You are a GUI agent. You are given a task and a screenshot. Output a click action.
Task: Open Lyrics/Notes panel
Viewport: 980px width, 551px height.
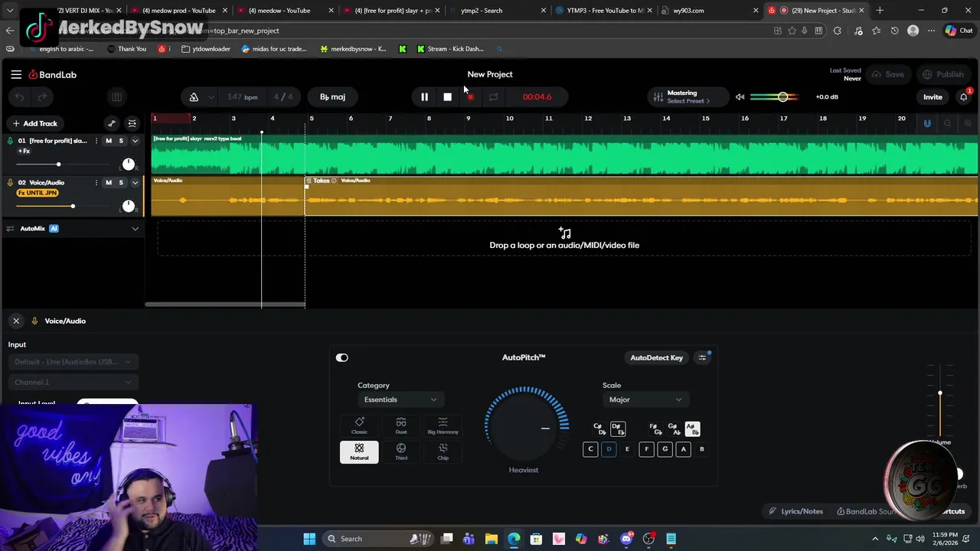pos(796,511)
